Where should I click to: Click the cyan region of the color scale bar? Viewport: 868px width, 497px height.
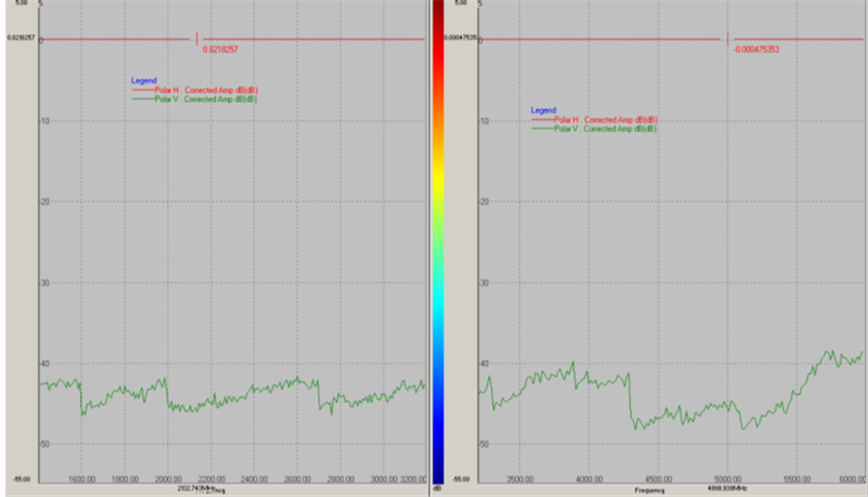[x=439, y=291]
